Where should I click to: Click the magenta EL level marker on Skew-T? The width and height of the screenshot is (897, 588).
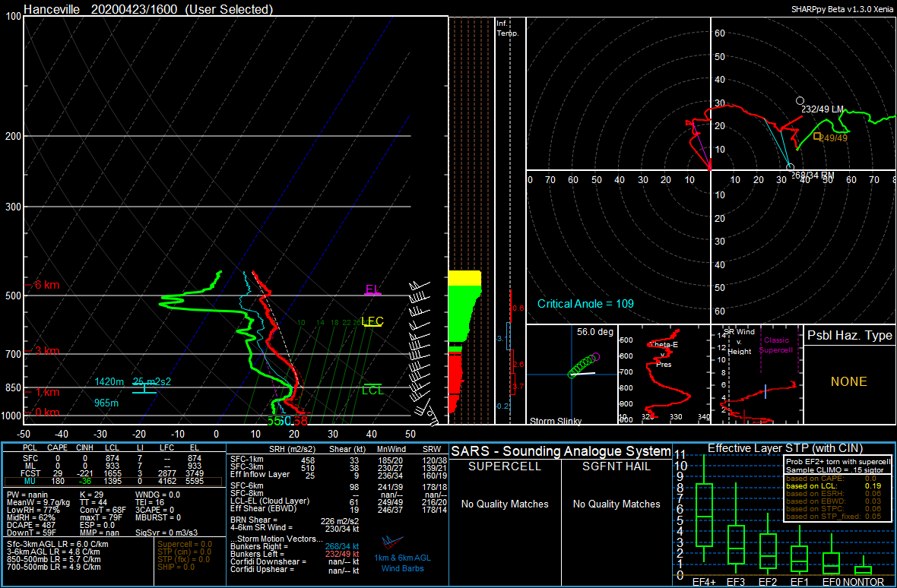pyautogui.click(x=373, y=289)
